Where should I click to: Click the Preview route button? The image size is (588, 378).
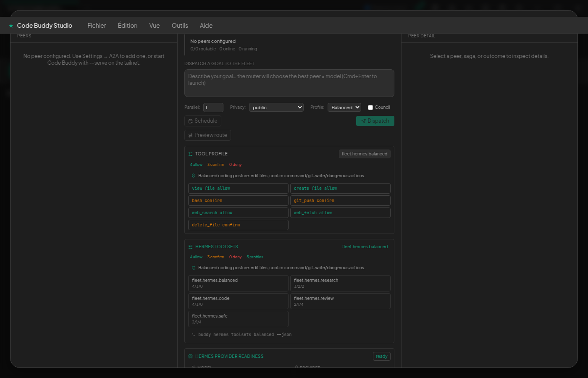[207, 135]
